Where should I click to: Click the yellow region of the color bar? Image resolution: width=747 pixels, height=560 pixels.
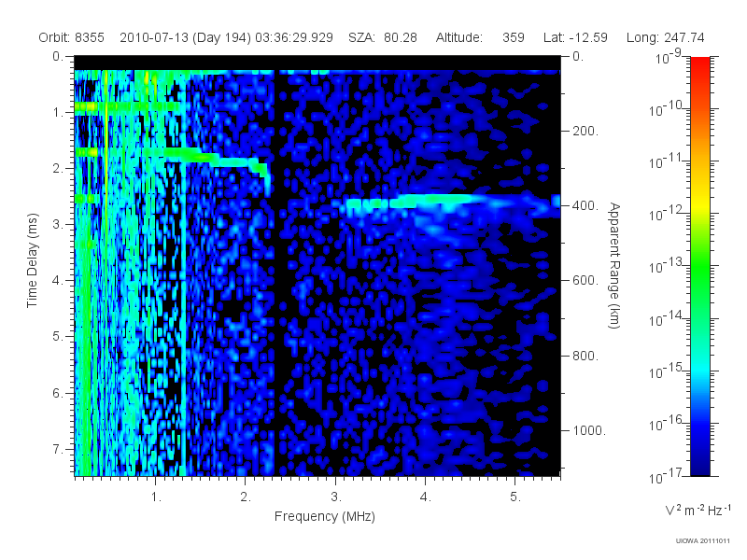tap(700, 203)
